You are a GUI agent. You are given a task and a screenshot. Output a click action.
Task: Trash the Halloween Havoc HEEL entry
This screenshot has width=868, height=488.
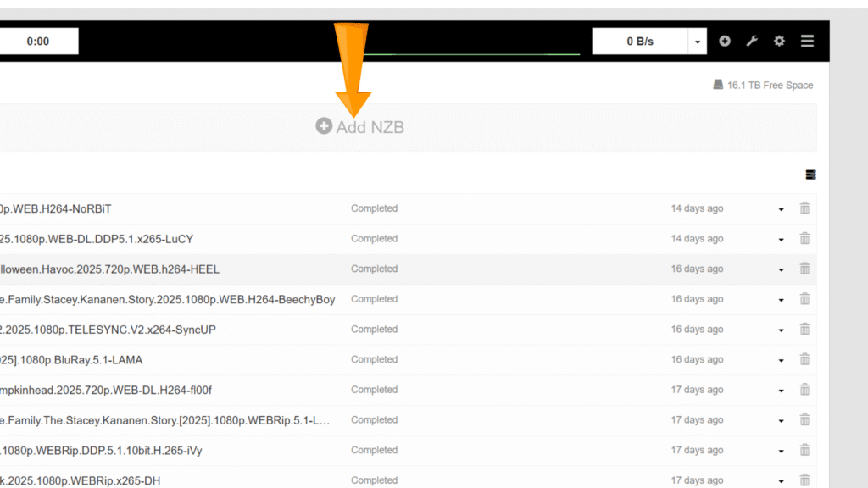click(x=804, y=269)
